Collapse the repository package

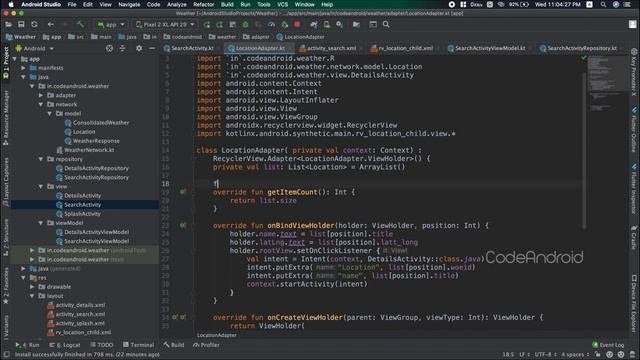point(41,159)
